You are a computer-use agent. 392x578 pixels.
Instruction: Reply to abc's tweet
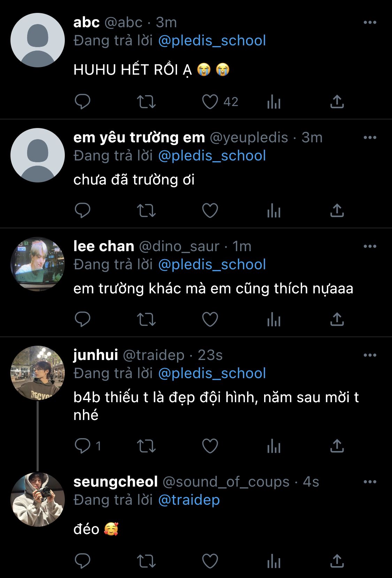point(83,102)
